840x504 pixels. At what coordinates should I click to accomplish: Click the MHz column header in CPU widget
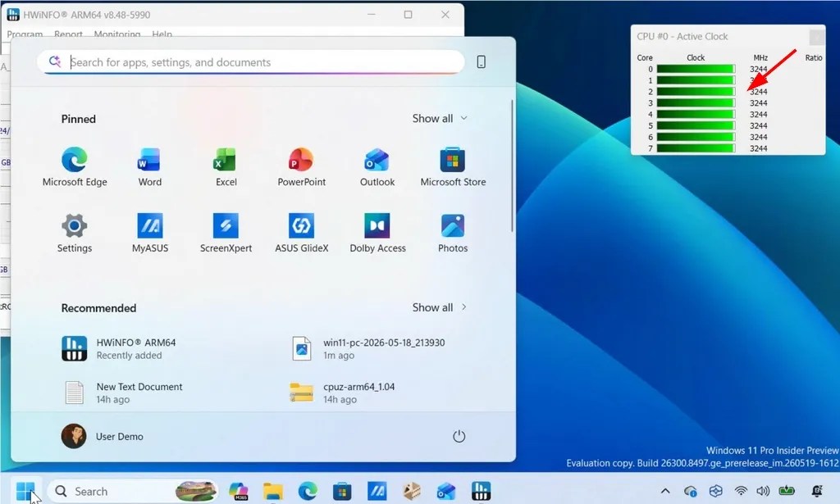[760, 58]
